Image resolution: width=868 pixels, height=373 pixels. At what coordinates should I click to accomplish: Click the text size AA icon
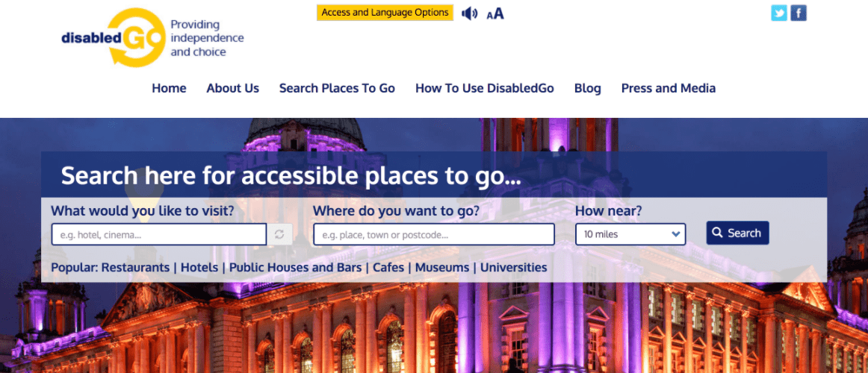(495, 14)
